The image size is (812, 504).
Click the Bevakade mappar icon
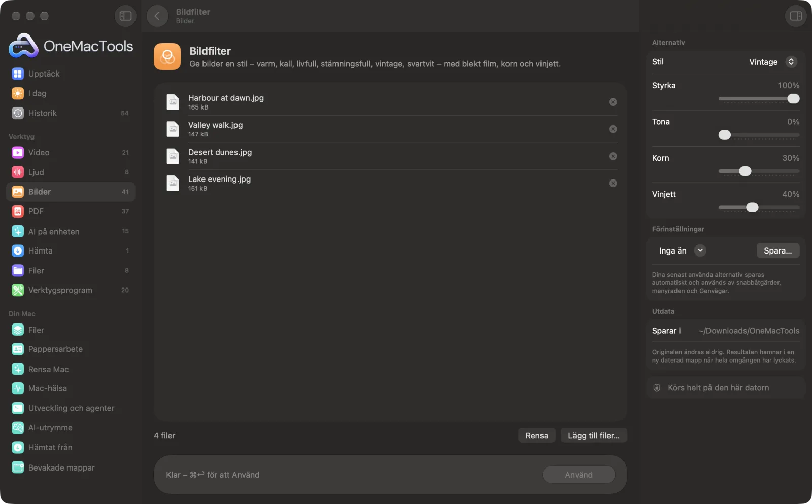18,467
